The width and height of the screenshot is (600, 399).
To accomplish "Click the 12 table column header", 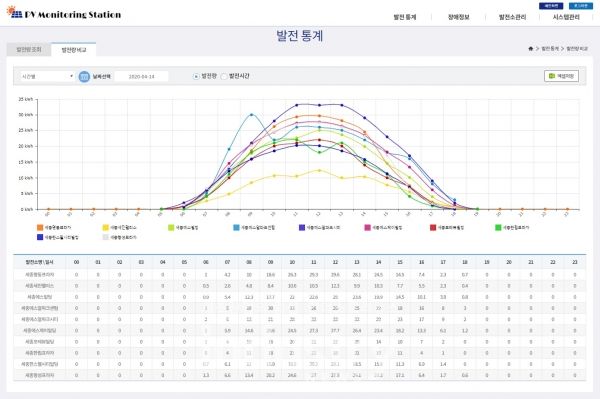I will point(335,262).
